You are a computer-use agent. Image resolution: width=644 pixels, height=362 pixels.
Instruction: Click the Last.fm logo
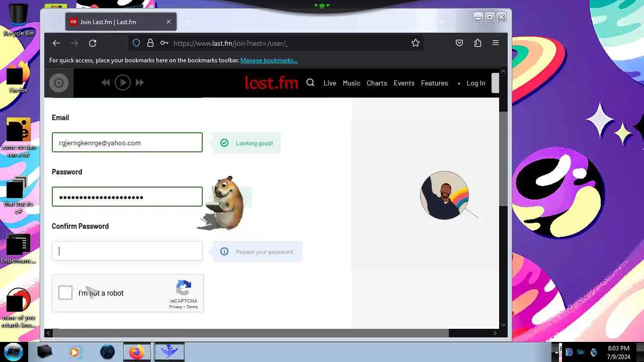point(272,83)
